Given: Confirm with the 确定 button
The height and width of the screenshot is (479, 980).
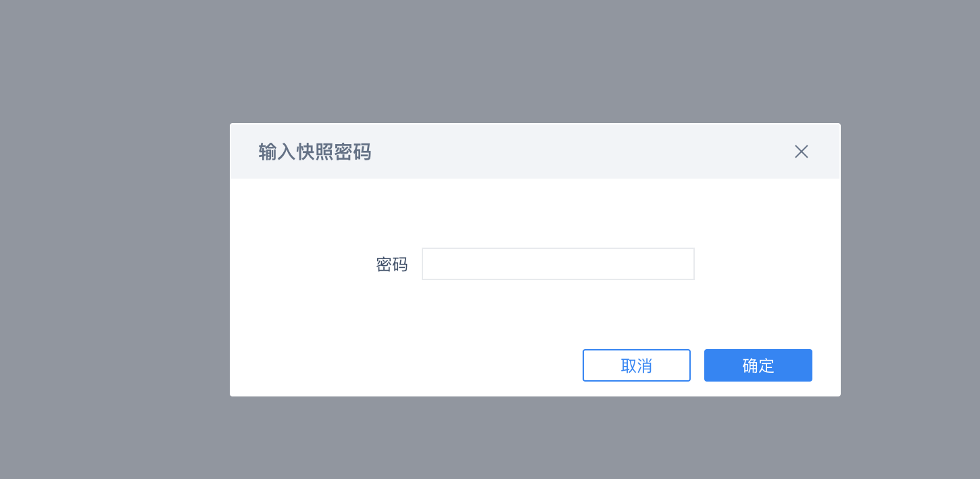Looking at the screenshot, I should [758, 365].
